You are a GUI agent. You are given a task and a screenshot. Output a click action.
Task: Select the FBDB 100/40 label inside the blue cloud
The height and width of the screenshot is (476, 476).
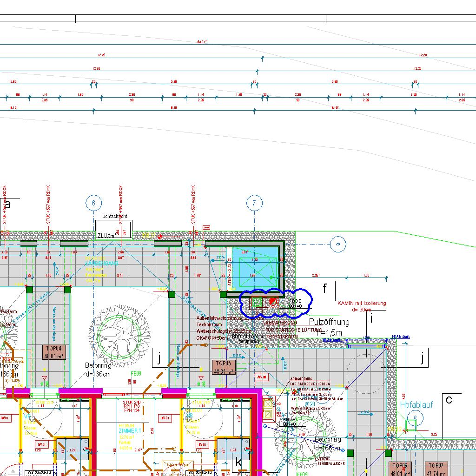(x=294, y=304)
